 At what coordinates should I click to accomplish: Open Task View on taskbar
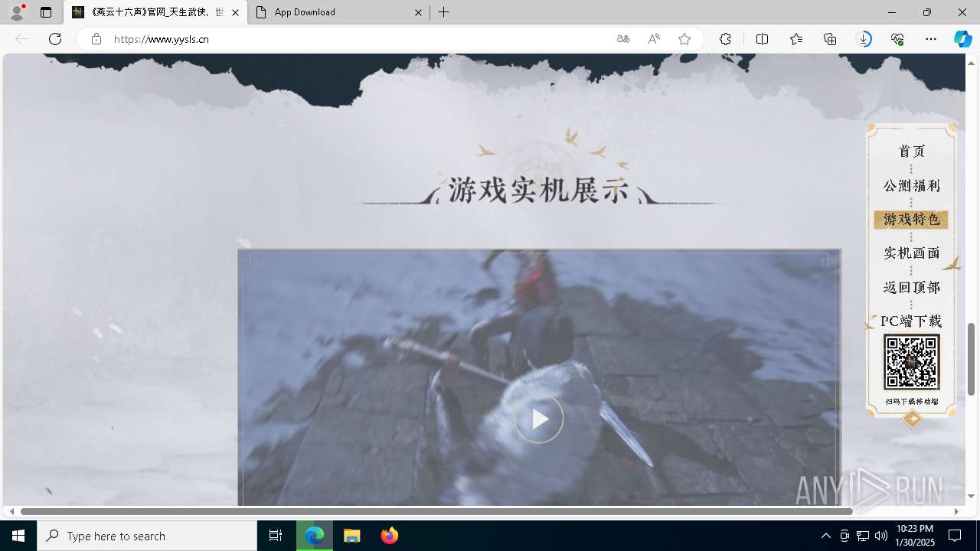[276, 536]
